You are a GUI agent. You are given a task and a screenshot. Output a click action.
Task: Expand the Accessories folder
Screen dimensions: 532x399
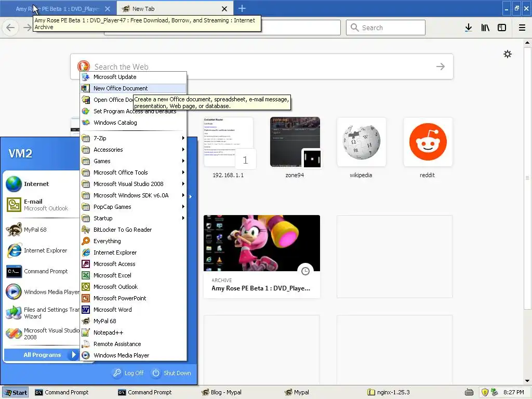tap(134, 150)
